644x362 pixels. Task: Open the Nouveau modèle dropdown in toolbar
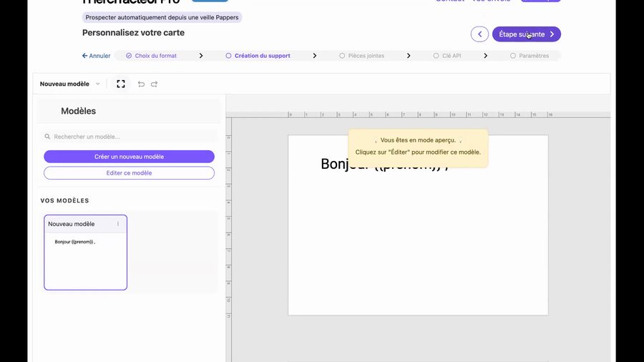(x=70, y=84)
